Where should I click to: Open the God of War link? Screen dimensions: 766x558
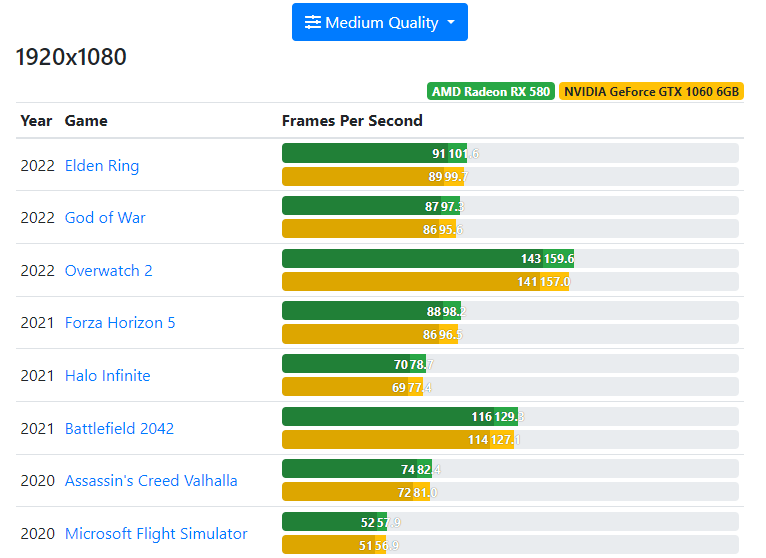pos(105,218)
